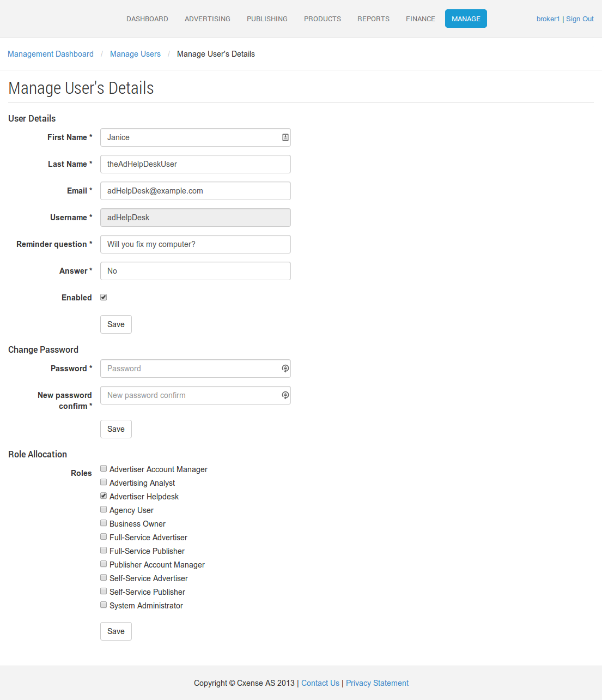Focus the Reminder question field

coord(196,244)
